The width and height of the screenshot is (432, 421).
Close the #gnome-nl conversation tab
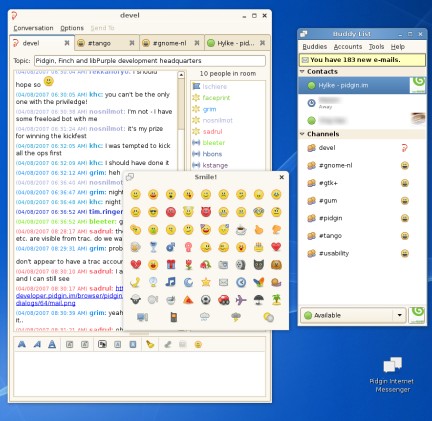[197, 43]
